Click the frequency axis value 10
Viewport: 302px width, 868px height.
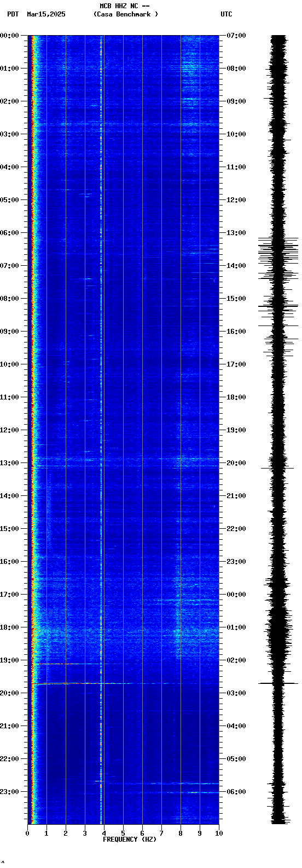[x=219, y=833]
